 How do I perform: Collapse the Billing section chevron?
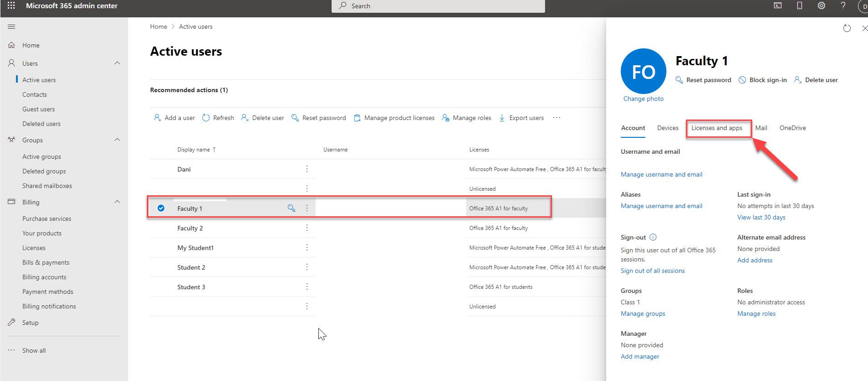[117, 202]
